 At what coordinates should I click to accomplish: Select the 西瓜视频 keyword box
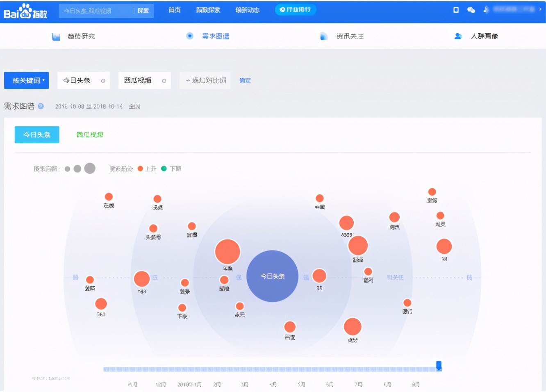pyautogui.click(x=145, y=80)
